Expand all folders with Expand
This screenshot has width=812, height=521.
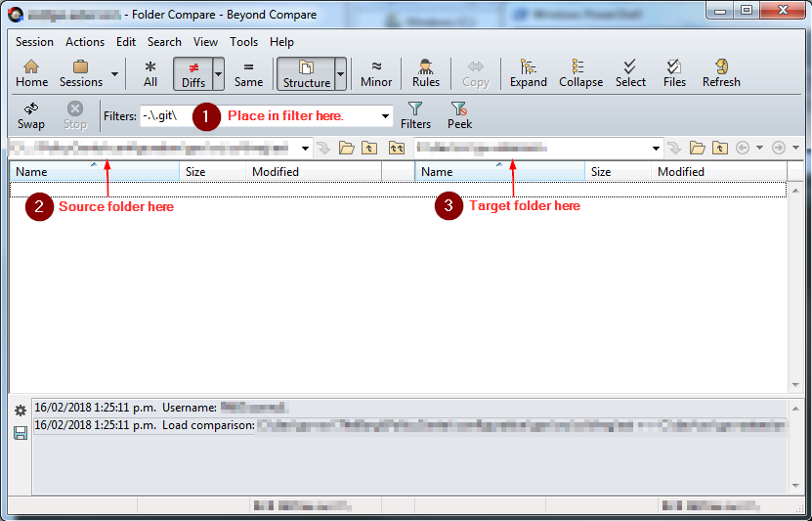click(529, 73)
